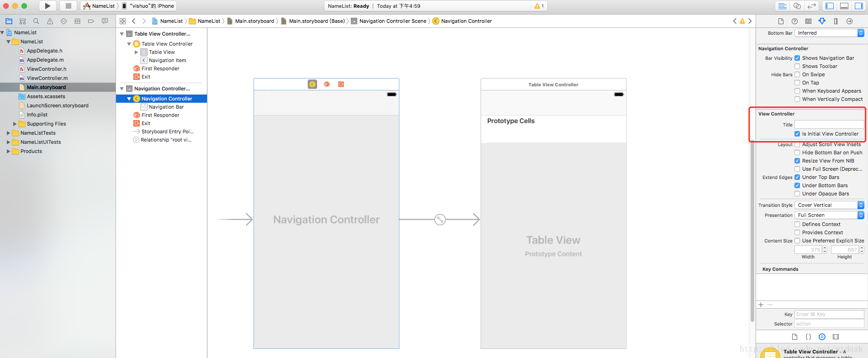The height and width of the screenshot is (358, 868).
Task: Click the Selector action field
Action: click(829, 324)
